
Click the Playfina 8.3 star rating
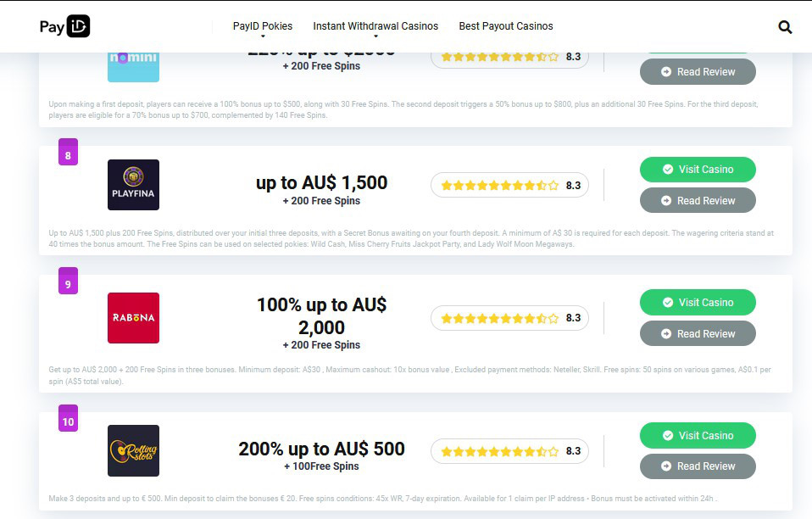tap(509, 186)
